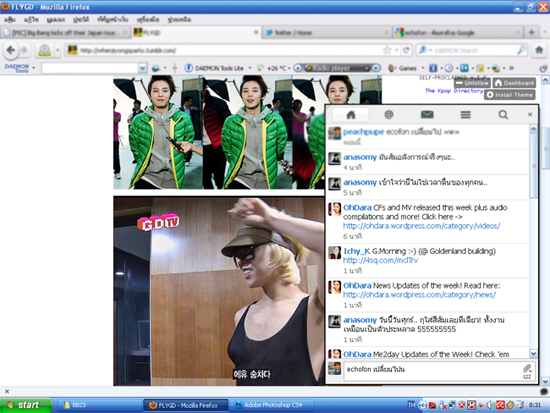Open a new tab with plus button
550x413 pixels.
(531, 32)
